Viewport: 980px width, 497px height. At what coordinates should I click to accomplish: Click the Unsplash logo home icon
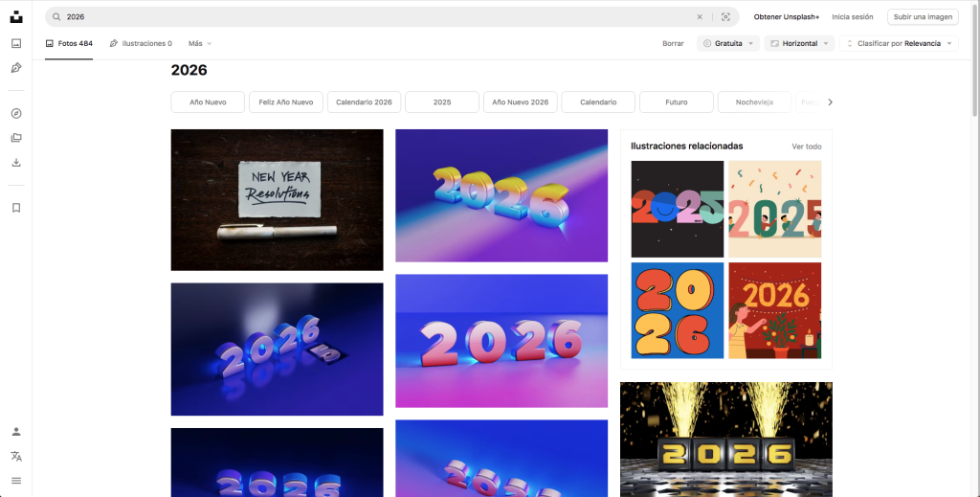point(16,16)
